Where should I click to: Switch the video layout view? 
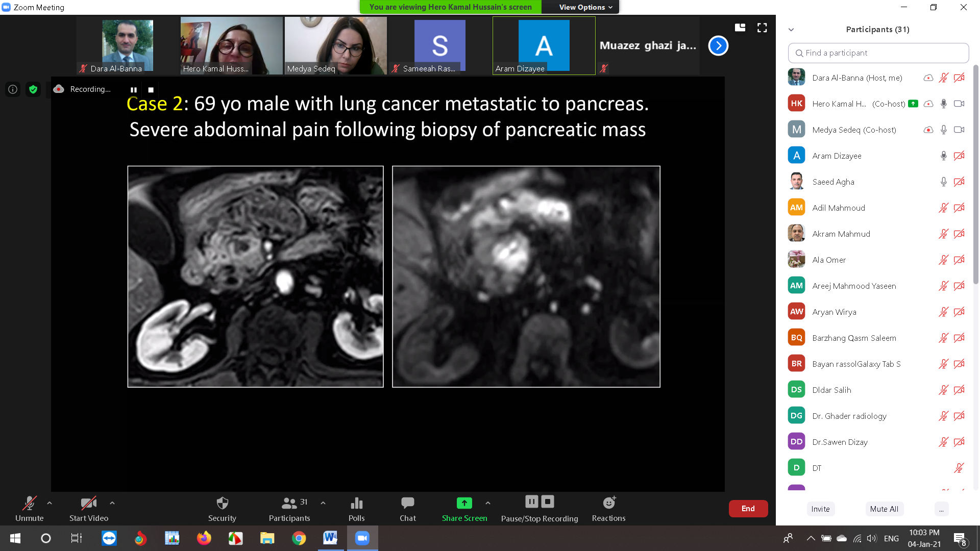[740, 28]
